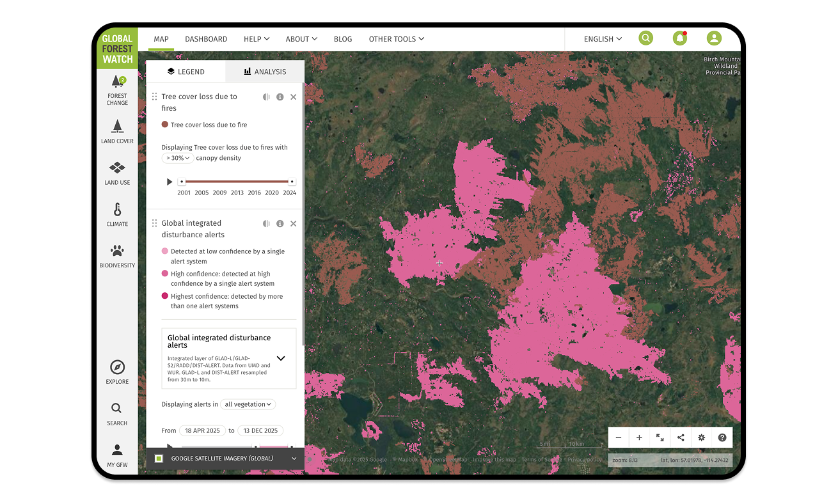Click the share map icon
This screenshot has height=504, width=838.
(x=681, y=437)
